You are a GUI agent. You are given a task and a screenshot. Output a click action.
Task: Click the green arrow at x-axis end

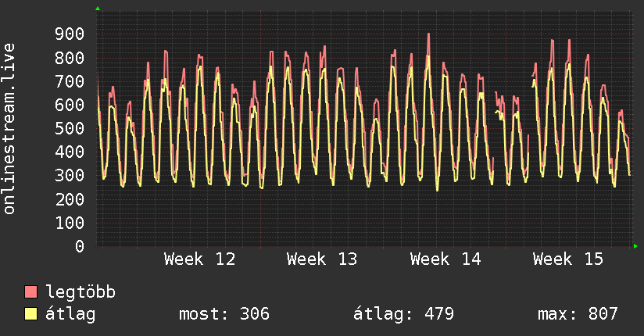coord(635,246)
